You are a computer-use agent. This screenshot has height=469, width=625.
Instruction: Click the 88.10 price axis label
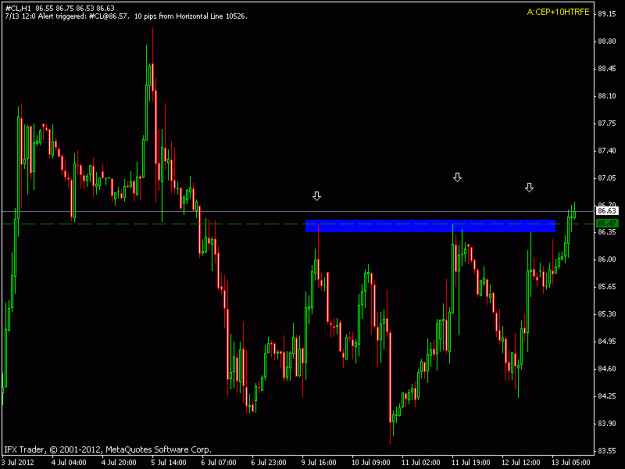point(607,96)
